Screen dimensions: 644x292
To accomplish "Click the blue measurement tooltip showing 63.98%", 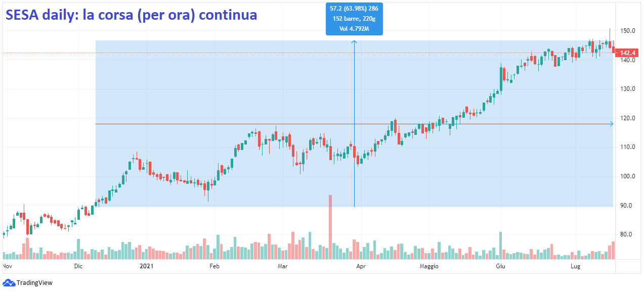I will [x=354, y=19].
